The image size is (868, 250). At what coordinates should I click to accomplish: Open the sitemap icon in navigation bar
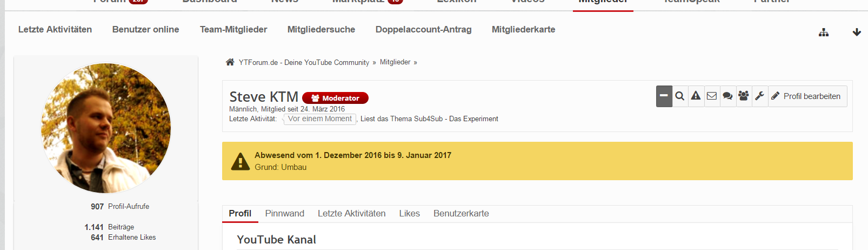pos(823,32)
